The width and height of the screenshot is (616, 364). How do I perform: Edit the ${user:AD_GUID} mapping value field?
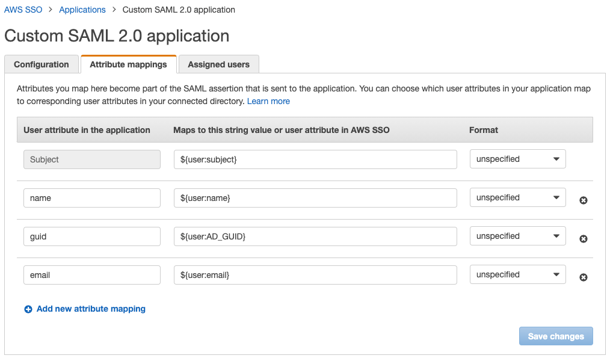tap(315, 236)
